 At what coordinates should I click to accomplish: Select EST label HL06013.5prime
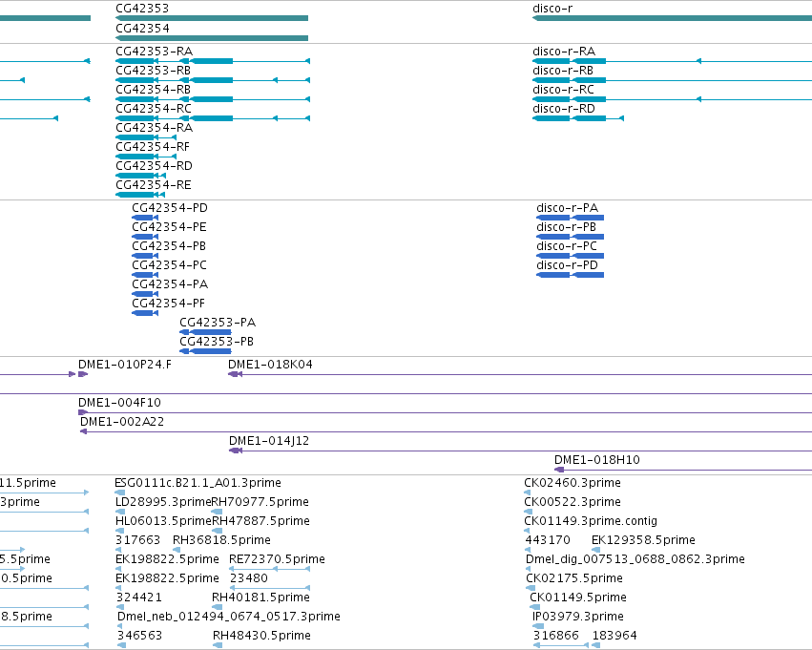(164, 521)
